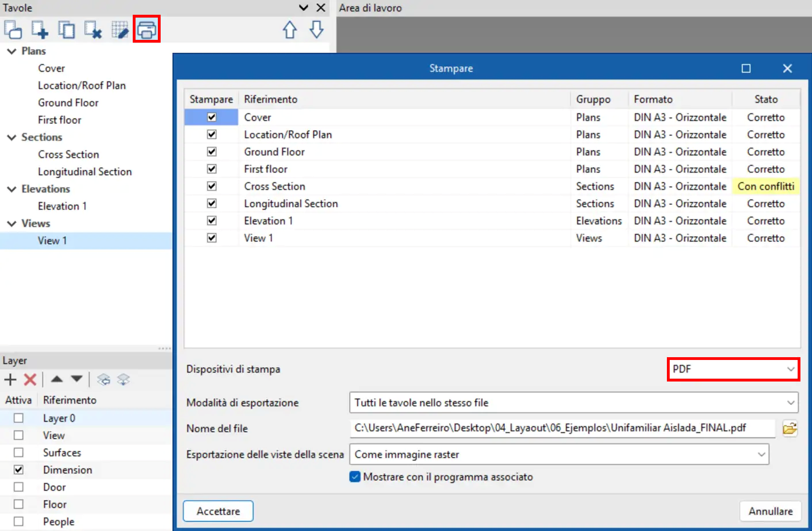Select Elevation 1 sheet in tree

click(x=62, y=206)
